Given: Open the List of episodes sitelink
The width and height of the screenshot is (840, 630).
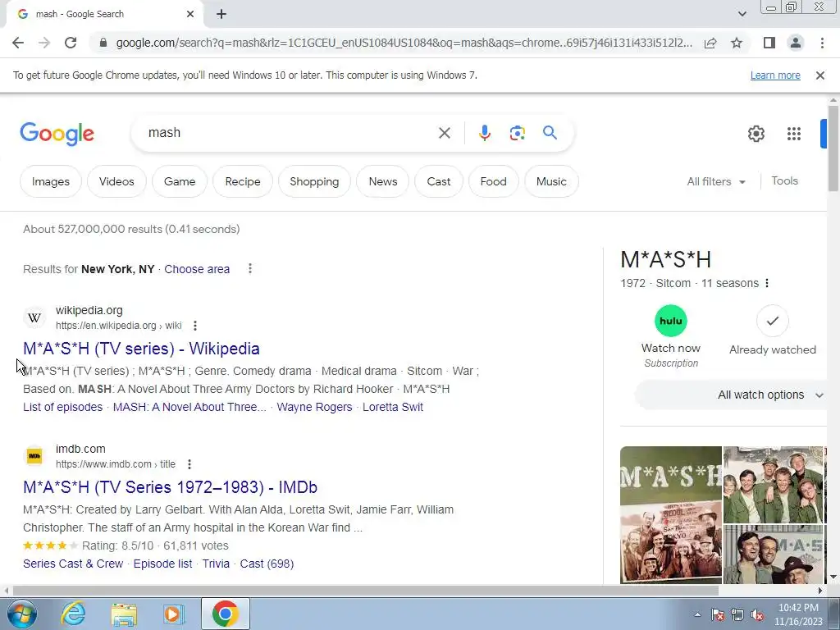Looking at the screenshot, I should point(62,407).
